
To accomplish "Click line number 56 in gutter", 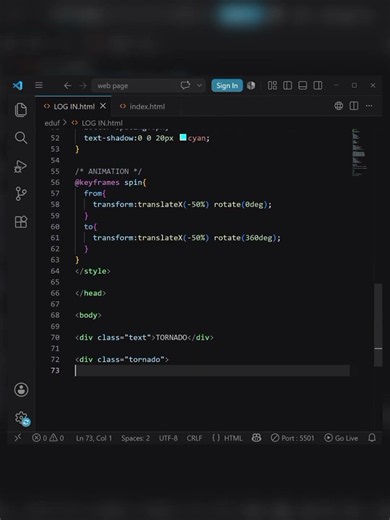I will point(55,182).
